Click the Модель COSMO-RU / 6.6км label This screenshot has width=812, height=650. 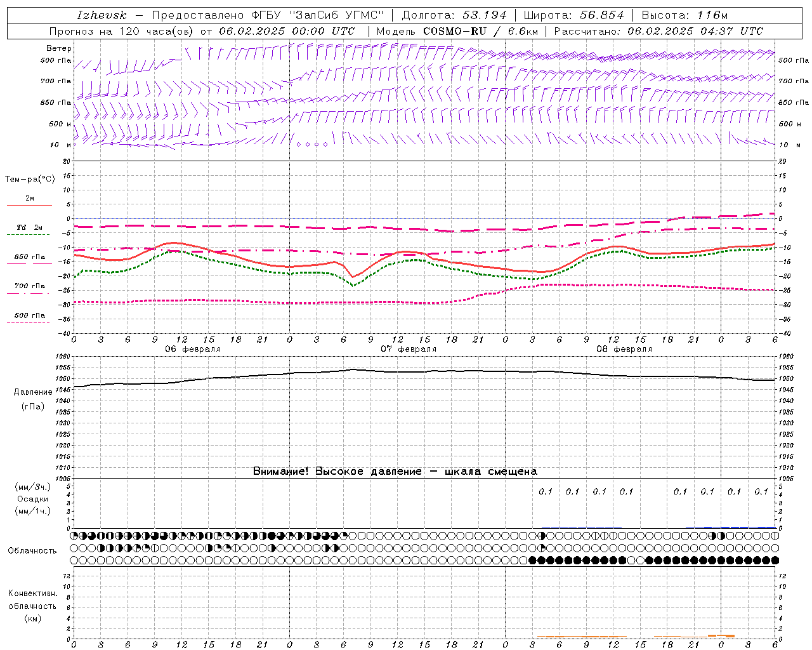pos(457,31)
